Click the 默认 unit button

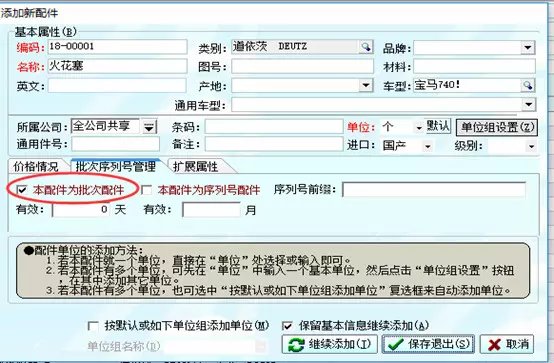[x=438, y=126]
